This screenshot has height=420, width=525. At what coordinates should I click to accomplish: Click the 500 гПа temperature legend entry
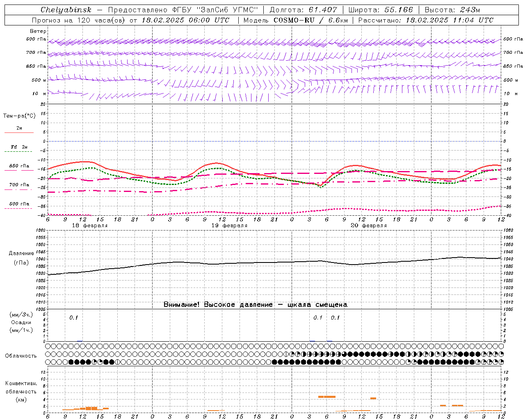point(19,203)
